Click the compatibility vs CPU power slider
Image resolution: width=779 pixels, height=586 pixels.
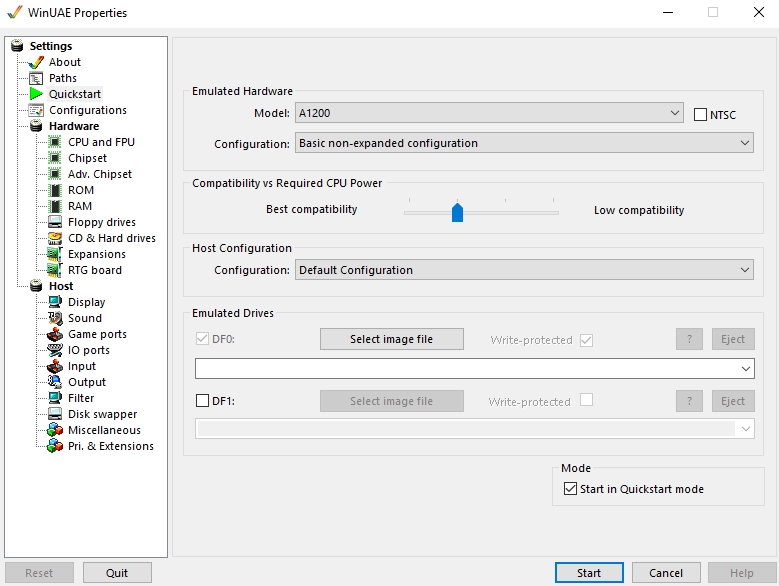pyautogui.click(x=457, y=212)
